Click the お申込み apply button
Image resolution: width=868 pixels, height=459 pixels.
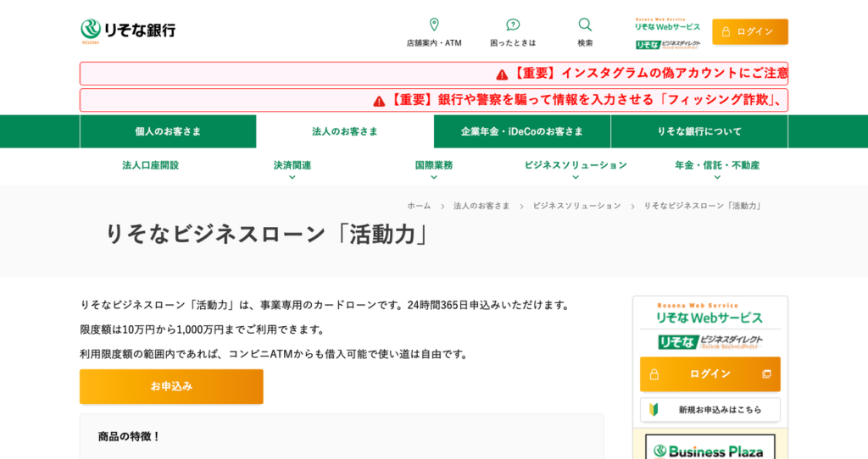171,386
